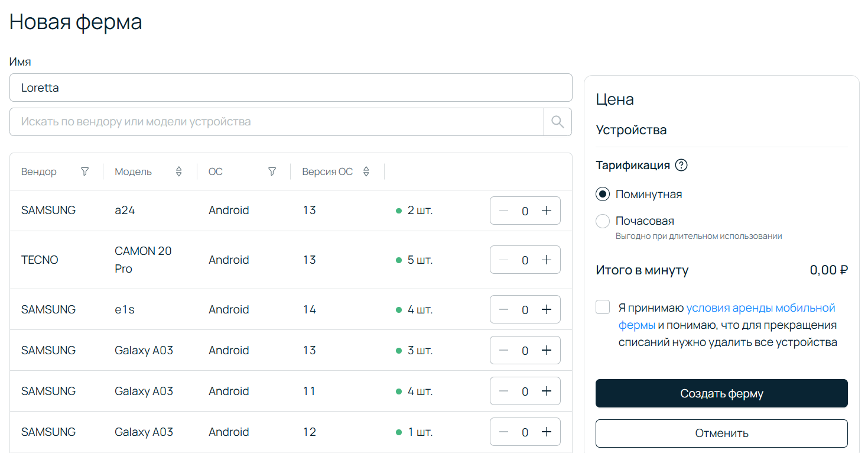Image resolution: width=868 pixels, height=453 pixels.
Task: Accept the farm rental terms checkbox
Action: point(603,308)
